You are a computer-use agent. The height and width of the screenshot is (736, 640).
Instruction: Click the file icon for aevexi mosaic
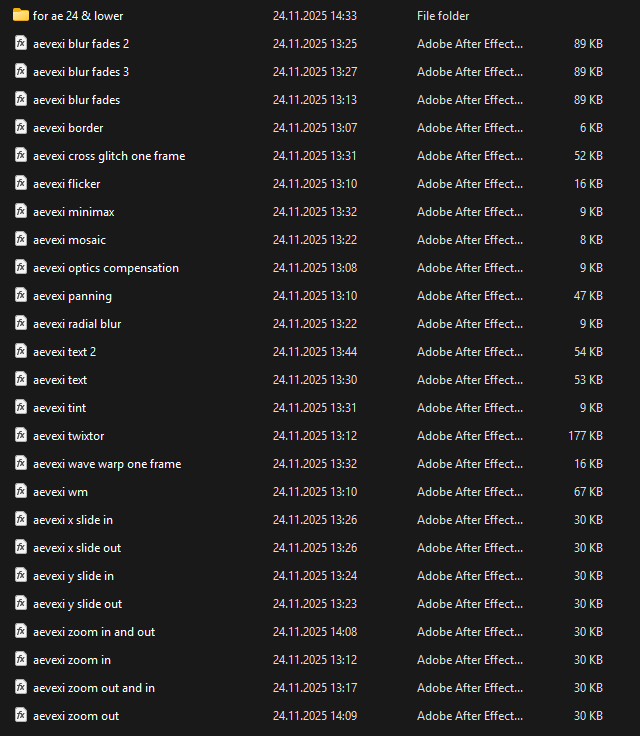(21, 240)
